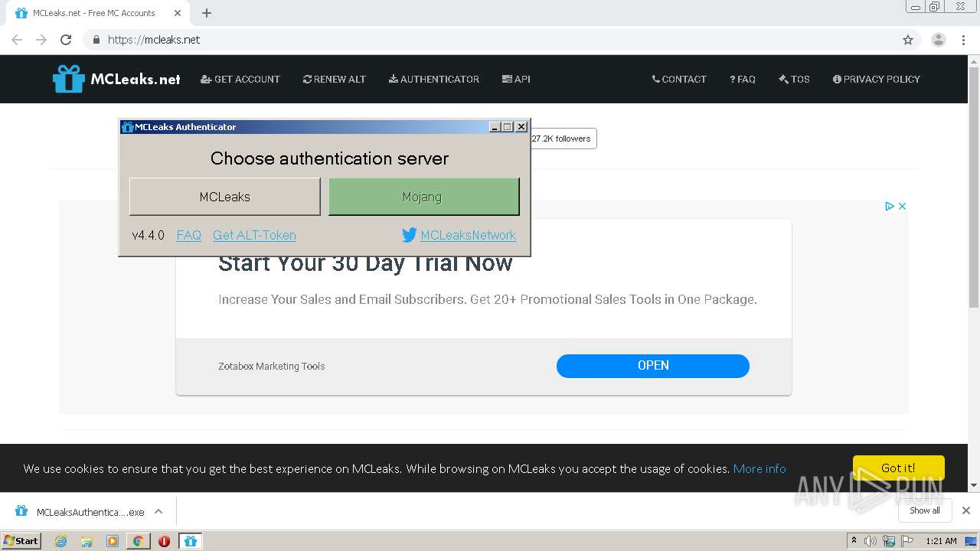The height and width of the screenshot is (551, 980).
Task: Open Chrome three-dot menu
Action: (x=963, y=40)
